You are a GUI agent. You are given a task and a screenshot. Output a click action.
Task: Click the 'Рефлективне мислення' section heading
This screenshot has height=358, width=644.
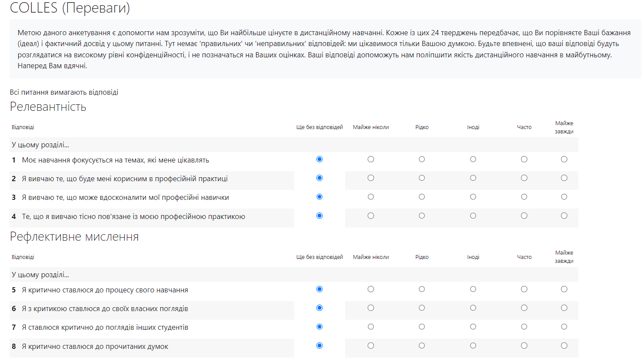point(74,237)
